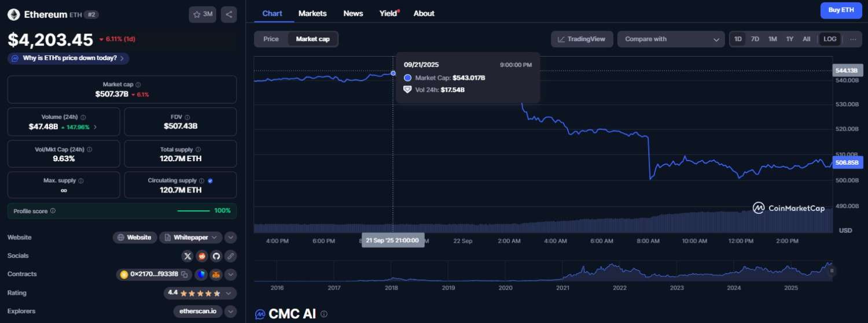Switch chart to Market cap view
This screenshot has height=323, width=868.
(x=312, y=39)
